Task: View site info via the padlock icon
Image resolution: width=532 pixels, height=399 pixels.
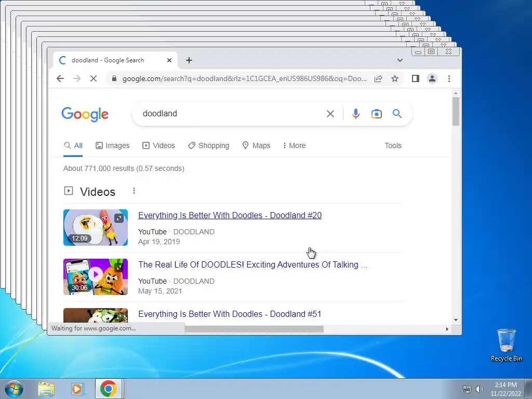Action: point(114,79)
